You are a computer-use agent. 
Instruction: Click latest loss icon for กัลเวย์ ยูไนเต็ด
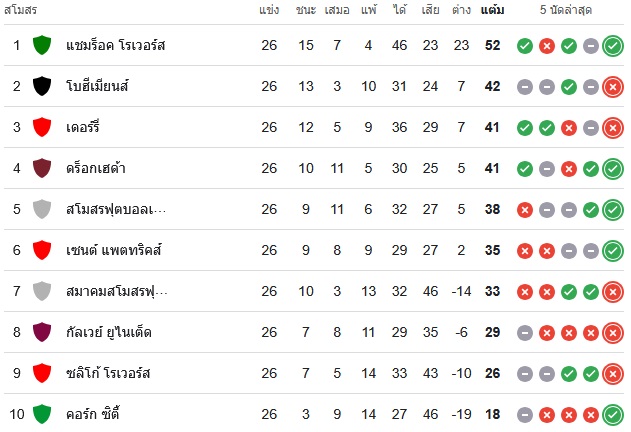click(x=613, y=333)
